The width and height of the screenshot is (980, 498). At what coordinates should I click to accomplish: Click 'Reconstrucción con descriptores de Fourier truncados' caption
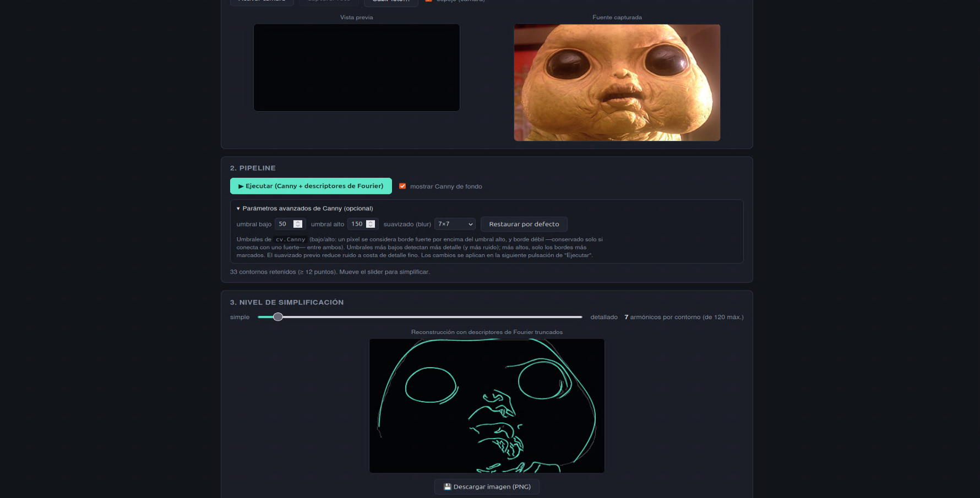(x=487, y=332)
